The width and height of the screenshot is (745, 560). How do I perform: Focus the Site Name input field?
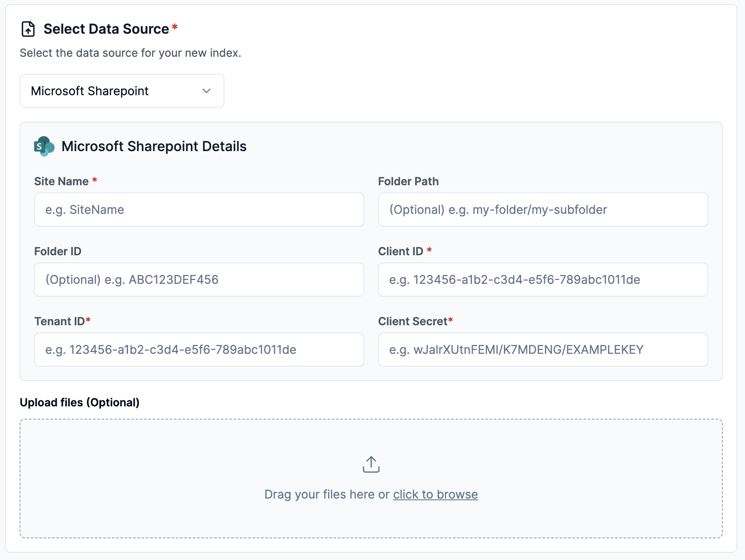(199, 210)
